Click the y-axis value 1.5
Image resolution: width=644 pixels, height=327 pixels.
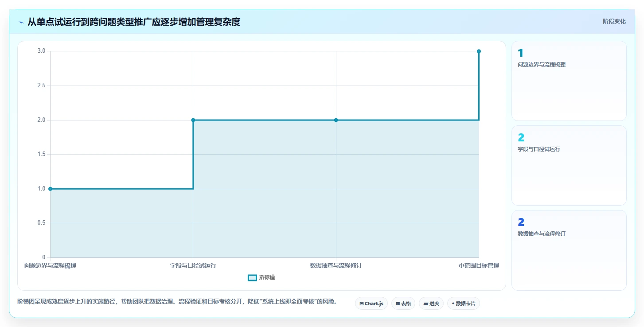coord(42,154)
